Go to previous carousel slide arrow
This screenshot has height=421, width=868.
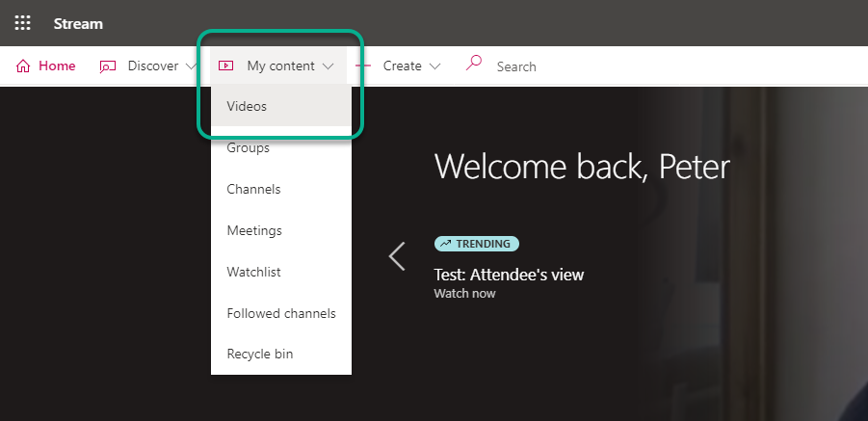point(397,256)
